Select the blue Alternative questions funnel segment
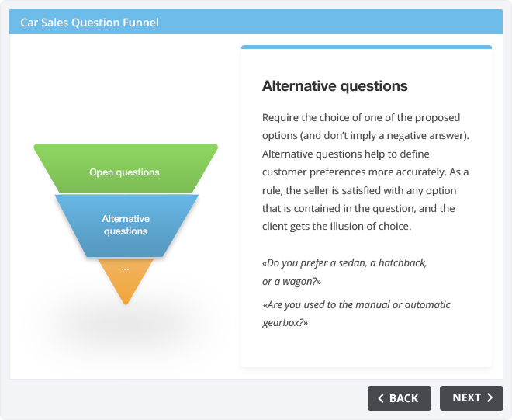512x420 pixels. pyautogui.click(x=126, y=225)
